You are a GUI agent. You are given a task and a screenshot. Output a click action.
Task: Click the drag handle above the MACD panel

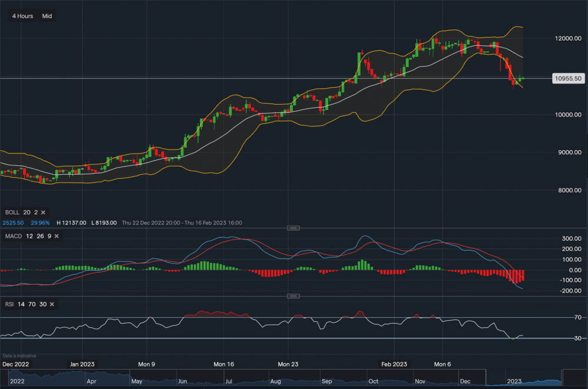click(293, 228)
